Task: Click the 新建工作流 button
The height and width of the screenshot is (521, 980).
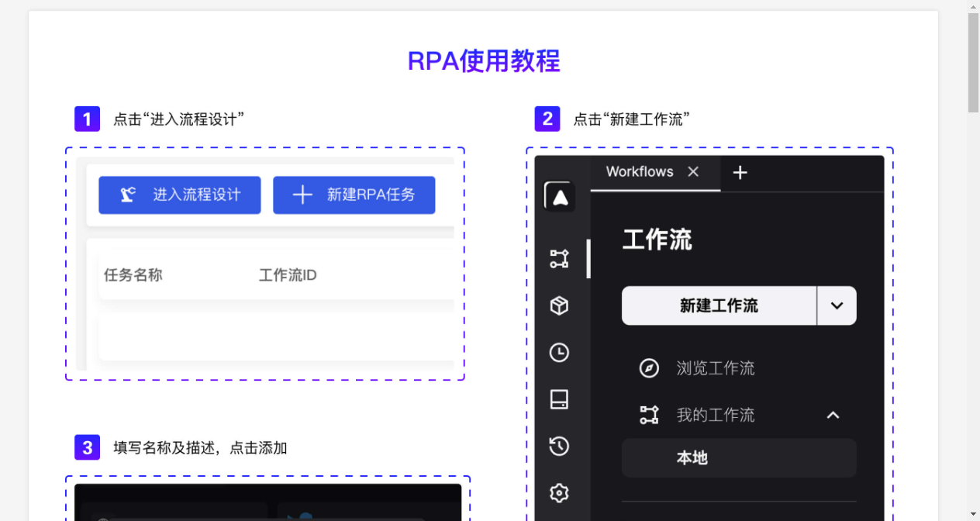Action: pyautogui.click(x=719, y=305)
